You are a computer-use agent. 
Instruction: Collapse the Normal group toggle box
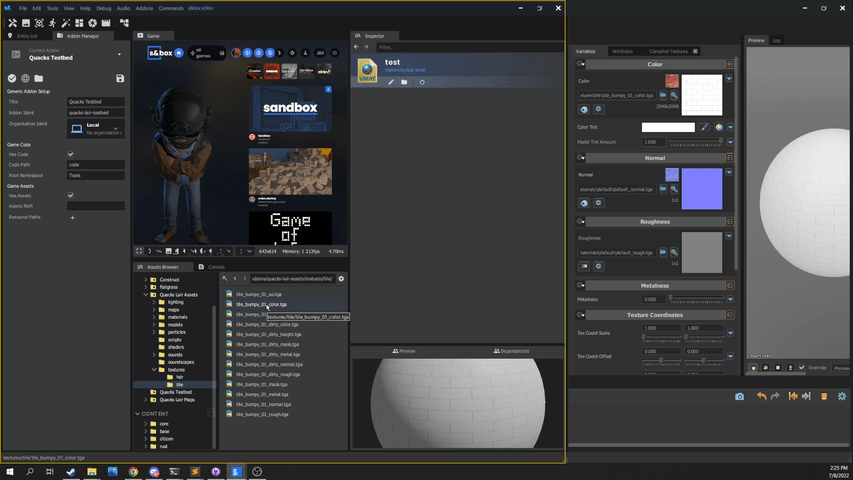(730, 158)
